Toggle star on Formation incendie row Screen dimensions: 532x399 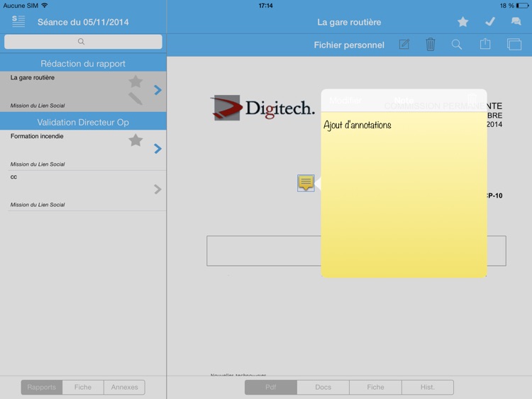tap(135, 140)
